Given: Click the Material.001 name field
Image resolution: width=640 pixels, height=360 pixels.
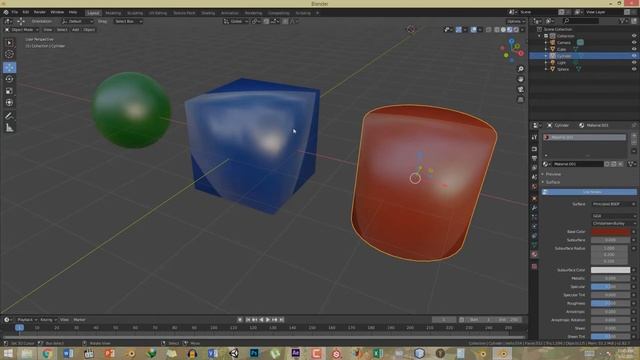Looking at the screenshot, I should [577, 164].
